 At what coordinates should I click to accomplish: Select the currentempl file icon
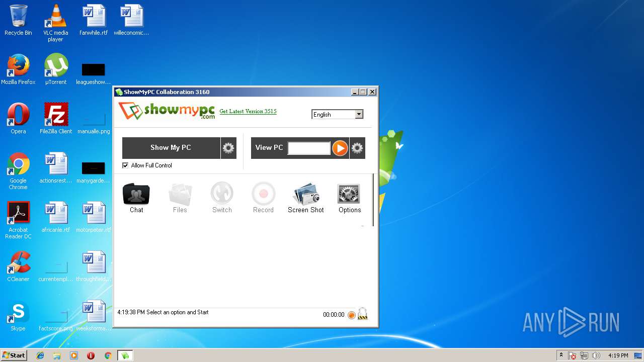click(x=56, y=270)
